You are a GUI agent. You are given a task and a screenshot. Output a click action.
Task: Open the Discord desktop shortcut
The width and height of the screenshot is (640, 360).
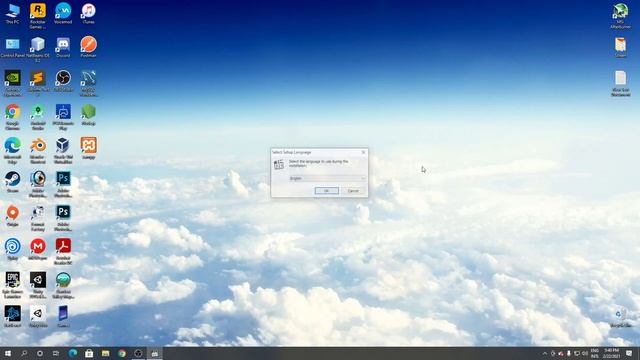tap(63, 47)
